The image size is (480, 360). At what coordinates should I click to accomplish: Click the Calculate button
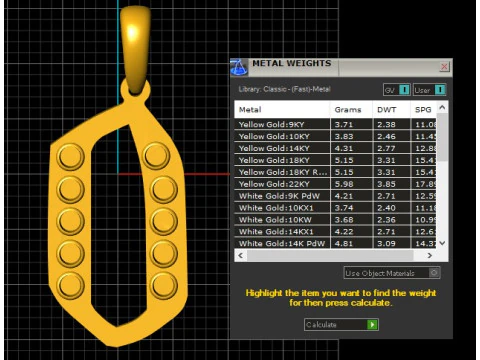tap(341, 325)
